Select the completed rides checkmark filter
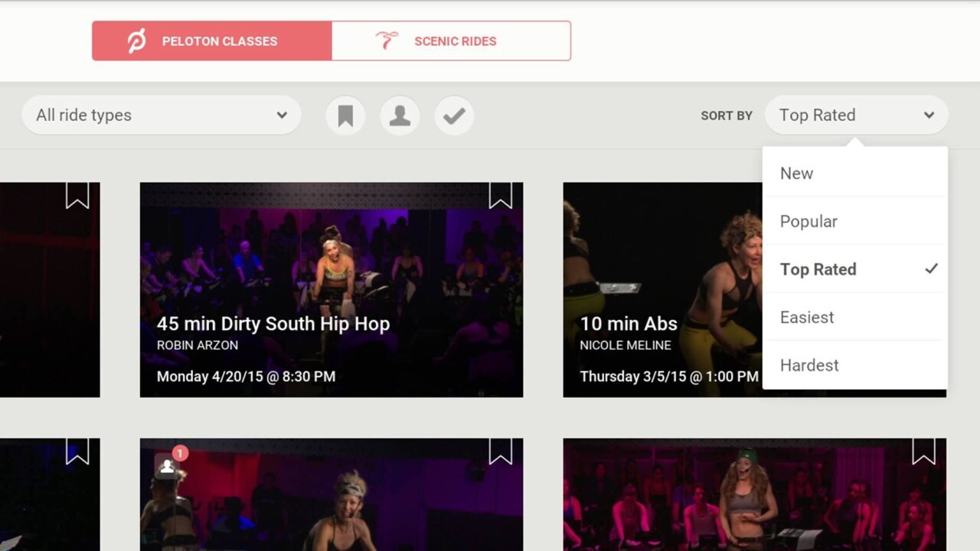 coord(454,115)
